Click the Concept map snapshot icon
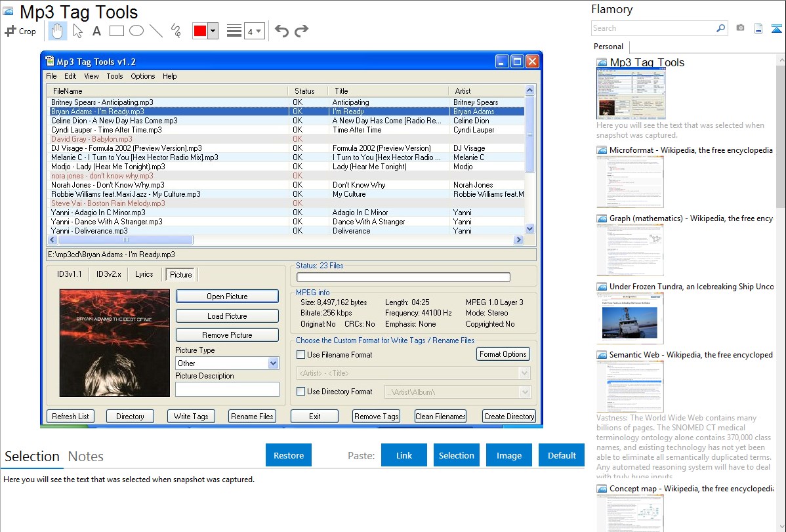This screenshot has height=532, width=786. click(x=602, y=489)
